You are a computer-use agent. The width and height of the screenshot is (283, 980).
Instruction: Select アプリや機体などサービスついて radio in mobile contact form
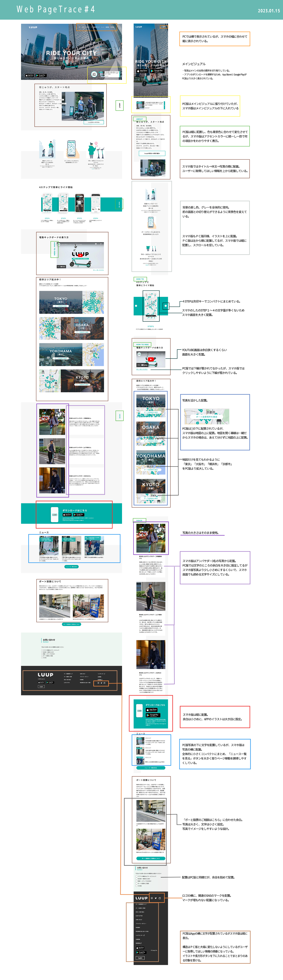click(x=136, y=877)
